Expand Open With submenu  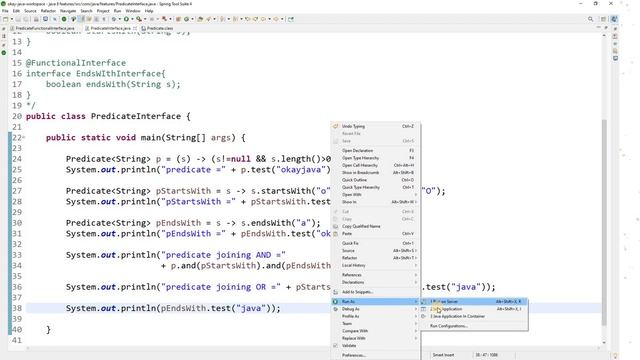[375, 195]
